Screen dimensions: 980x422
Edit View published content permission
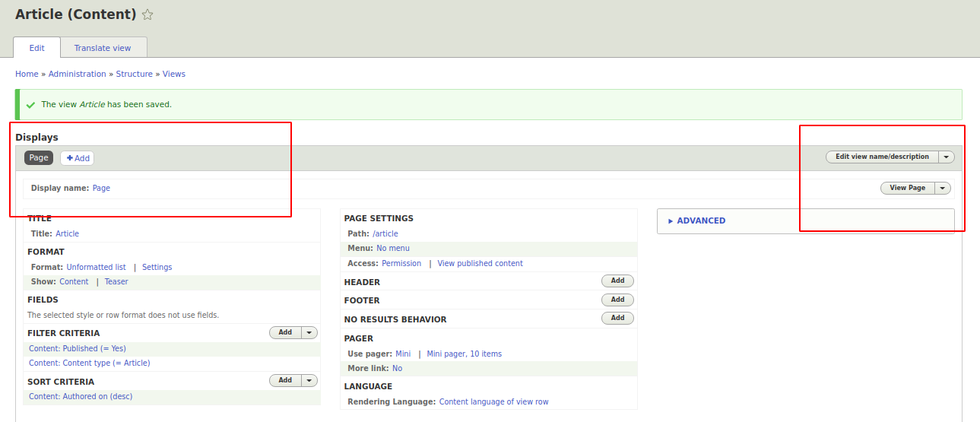click(480, 263)
